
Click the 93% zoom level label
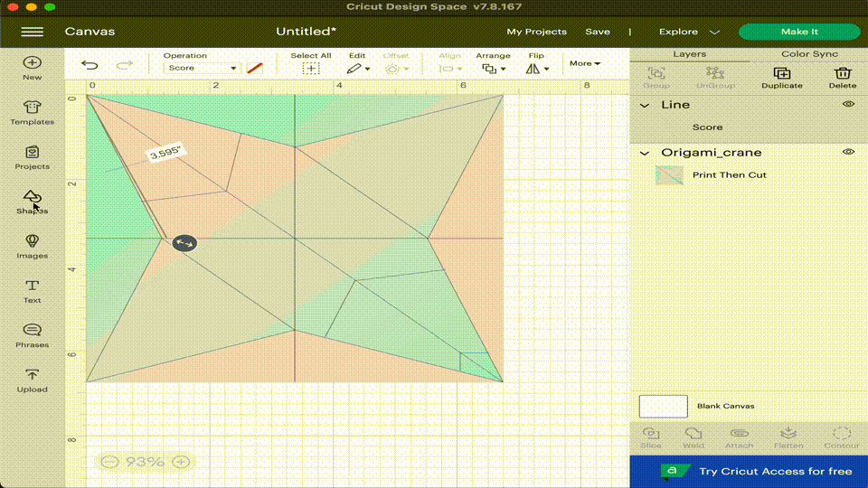pyautogui.click(x=145, y=462)
